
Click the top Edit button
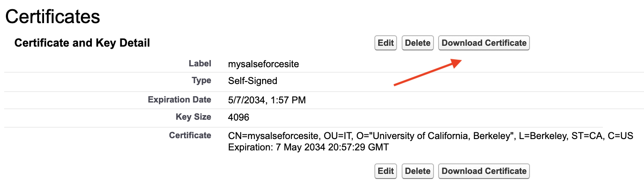click(x=385, y=43)
